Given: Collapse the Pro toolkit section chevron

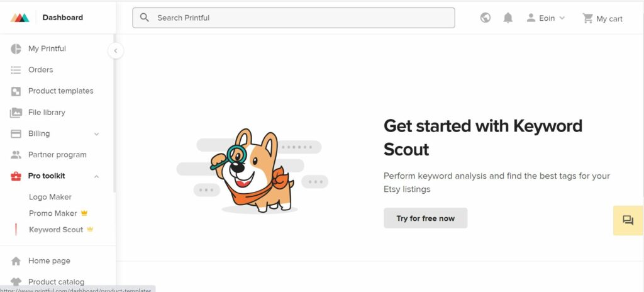Looking at the screenshot, I should (96, 176).
